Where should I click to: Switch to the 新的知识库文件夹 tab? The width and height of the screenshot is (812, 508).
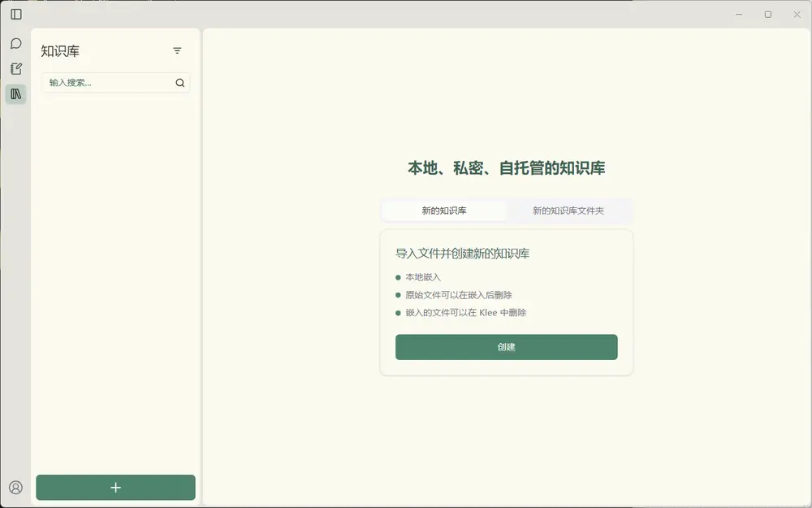click(x=568, y=211)
